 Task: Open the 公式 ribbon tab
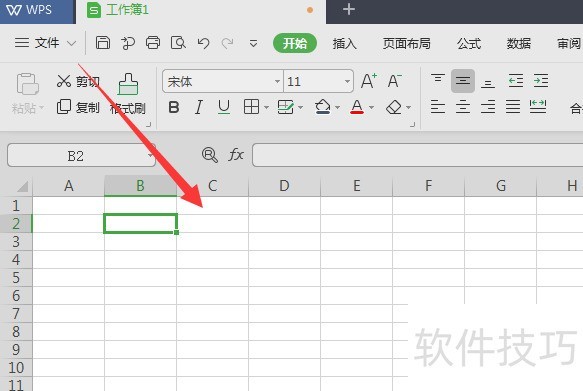pos(469,44)
